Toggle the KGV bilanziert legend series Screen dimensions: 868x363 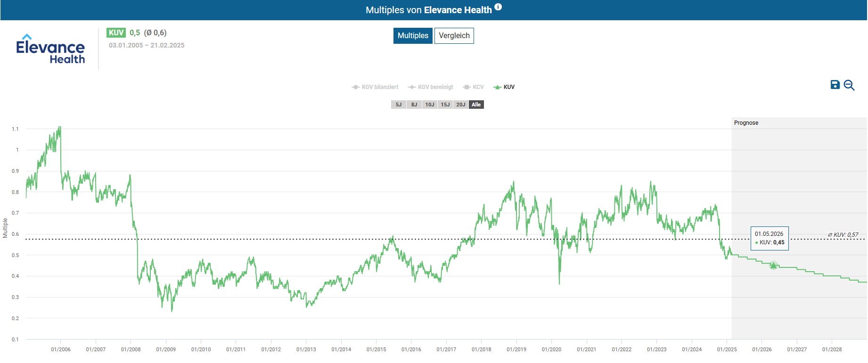(375, 87)
